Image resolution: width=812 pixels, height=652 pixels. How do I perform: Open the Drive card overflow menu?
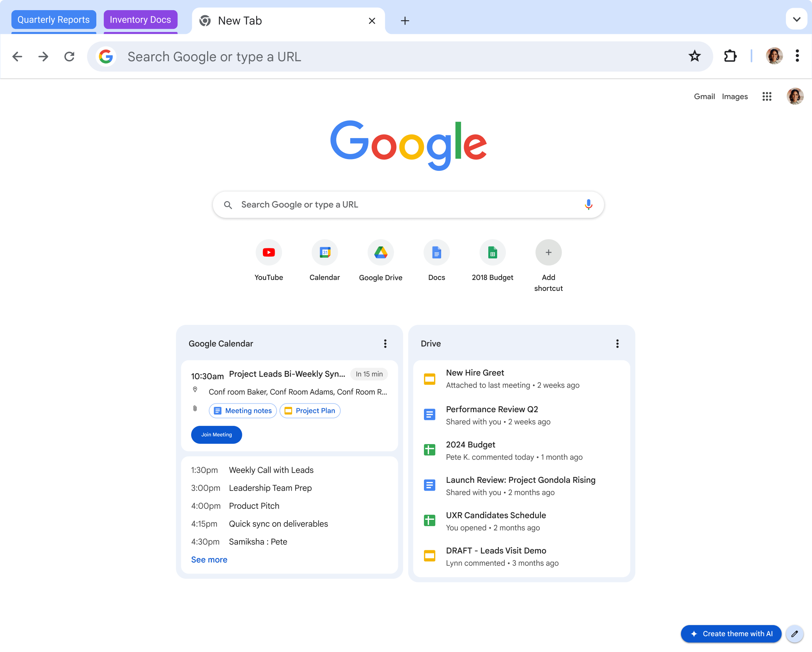tap(618, 343)
